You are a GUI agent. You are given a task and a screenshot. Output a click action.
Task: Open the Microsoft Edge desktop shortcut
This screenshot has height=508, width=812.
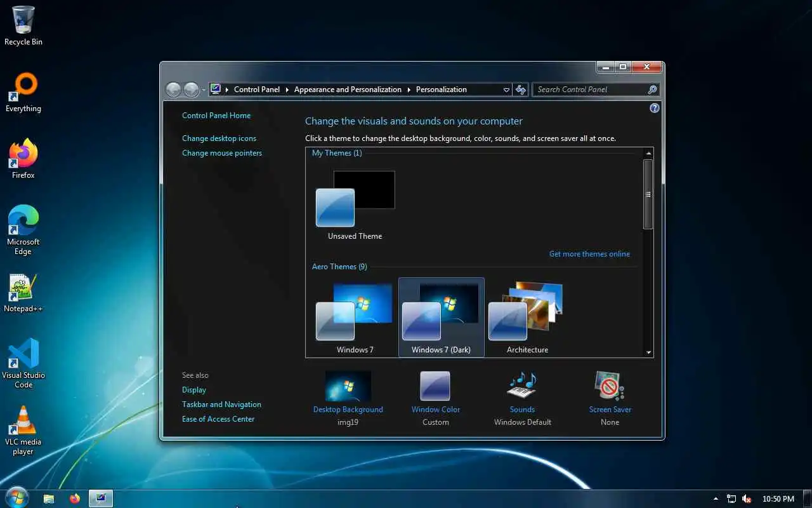[x=23, y=230]
